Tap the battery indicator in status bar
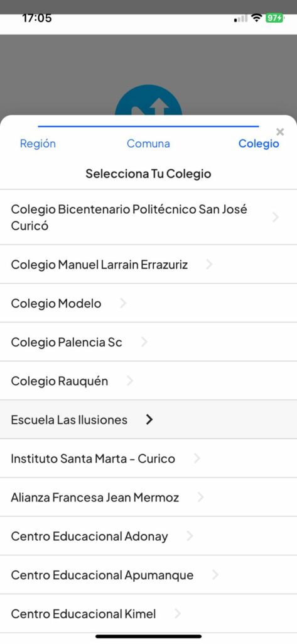Screen dimensions: 297x644 click(x=274, y=18)
